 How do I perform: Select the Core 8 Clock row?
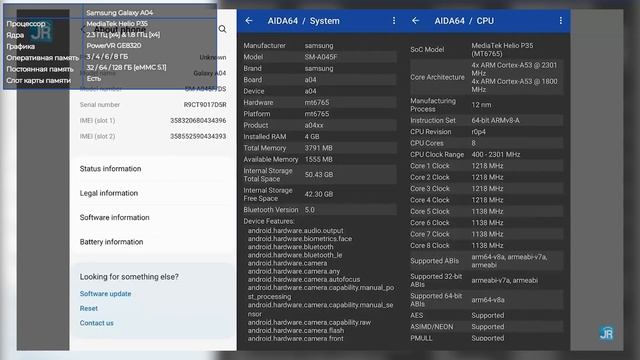(x=487, y=245)
